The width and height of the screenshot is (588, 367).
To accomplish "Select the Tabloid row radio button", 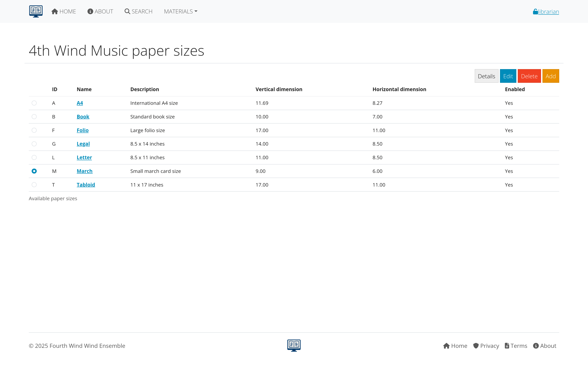I will (x=34, y=185).
